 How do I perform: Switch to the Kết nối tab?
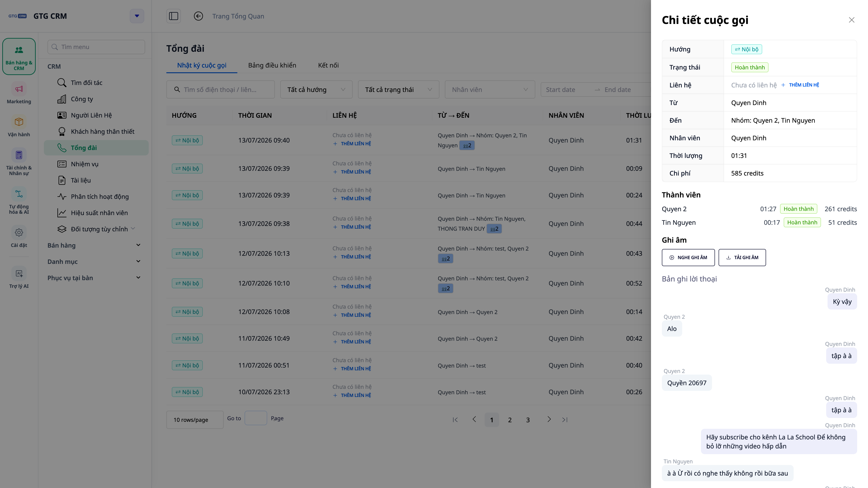tap(328, 65)
